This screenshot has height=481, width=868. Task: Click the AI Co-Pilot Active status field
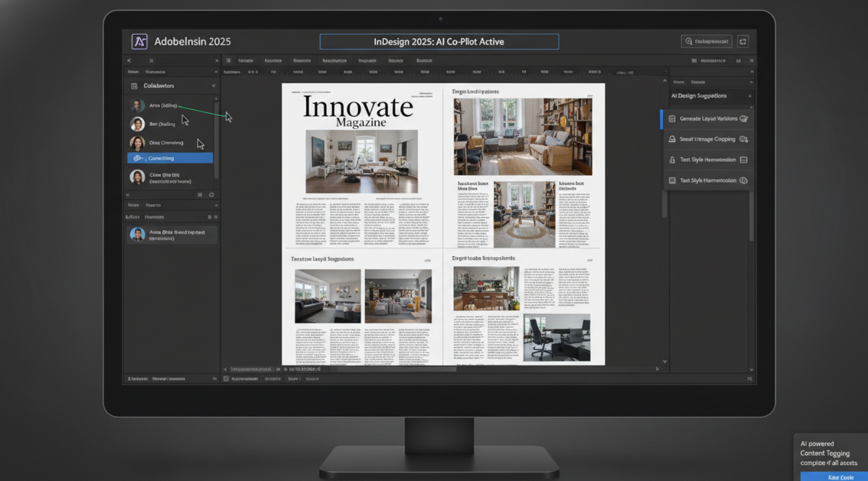439,41
